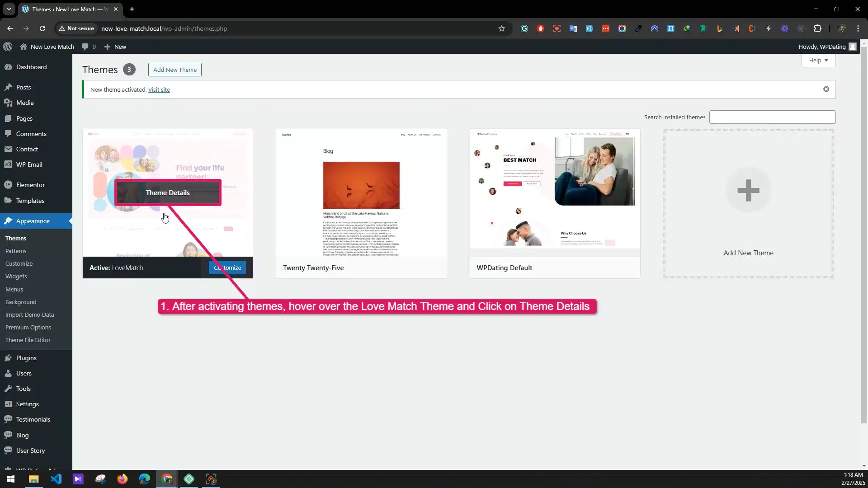Image resolution: width=868 pixels, height=488 pixels.
Task: Click the home icon beside New Love Match
Action: [24, 47]
